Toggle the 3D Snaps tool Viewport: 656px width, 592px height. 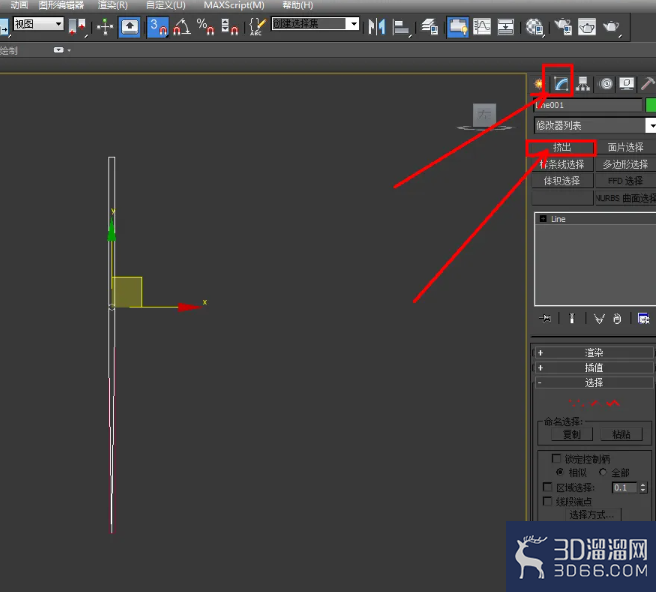pyautogui.click(x=158, y=27)
